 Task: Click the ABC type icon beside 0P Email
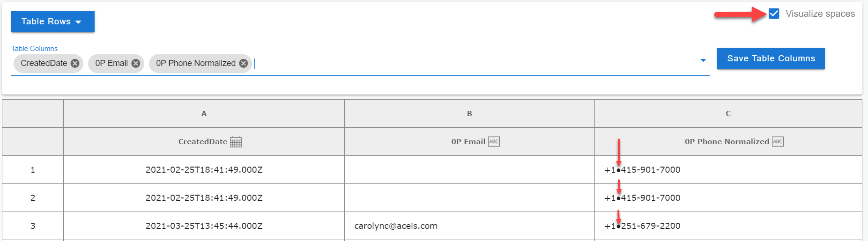click(494, 141)
